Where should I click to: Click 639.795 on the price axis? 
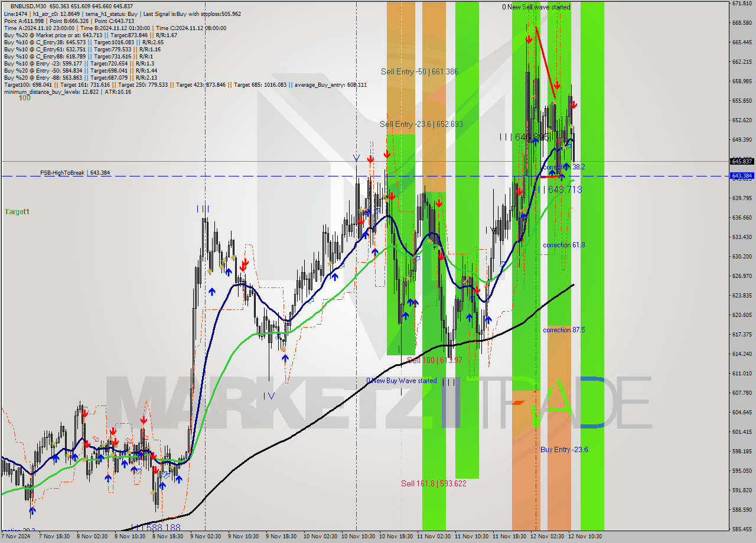pos(742,198)
